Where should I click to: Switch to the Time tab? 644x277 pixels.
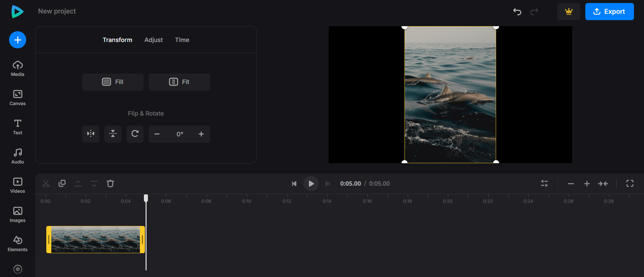click(x=182, y=40)
